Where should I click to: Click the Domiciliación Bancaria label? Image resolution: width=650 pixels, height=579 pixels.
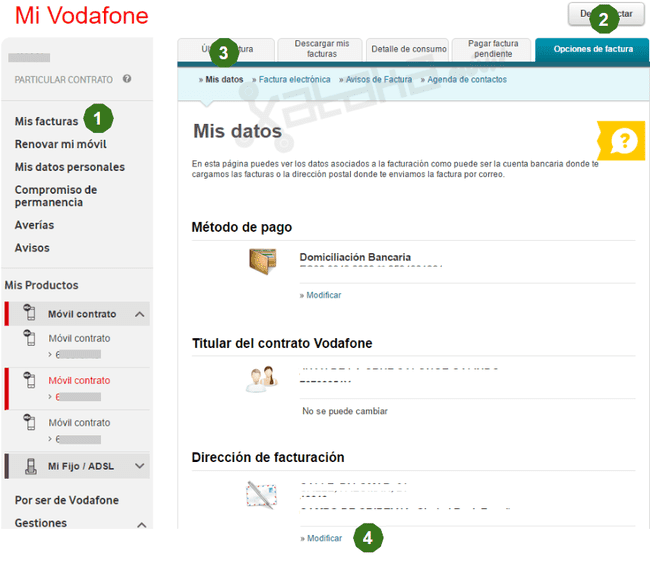[355, 257]
